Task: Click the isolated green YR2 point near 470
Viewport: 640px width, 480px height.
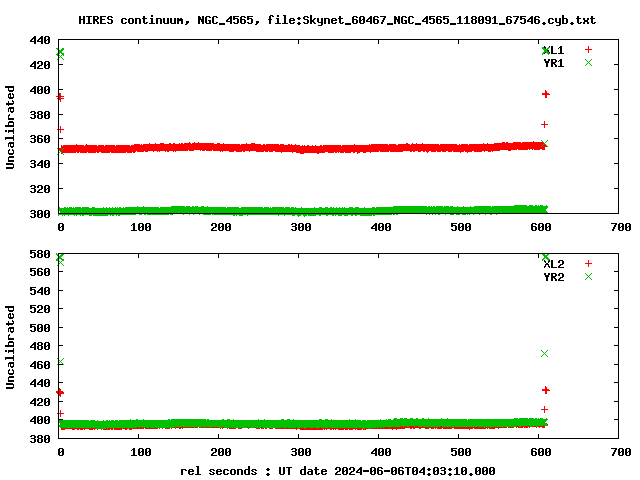Action: pyautogui.click(x=544, y=353)
